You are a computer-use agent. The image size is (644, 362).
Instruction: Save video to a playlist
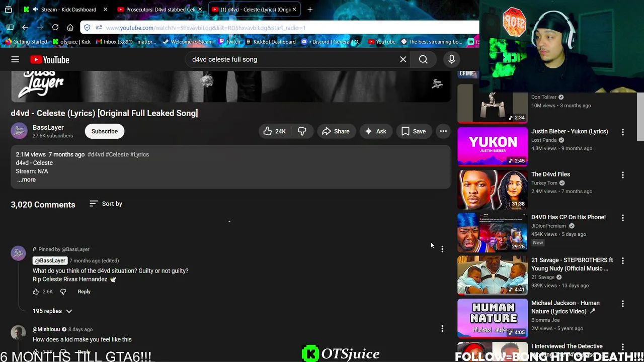[x=414, y=131]
